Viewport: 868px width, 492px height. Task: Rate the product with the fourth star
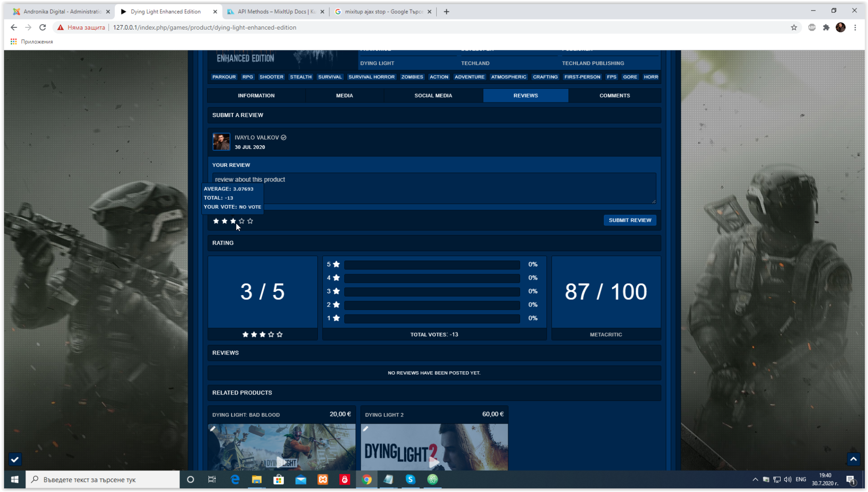click(x=241, y=221)
